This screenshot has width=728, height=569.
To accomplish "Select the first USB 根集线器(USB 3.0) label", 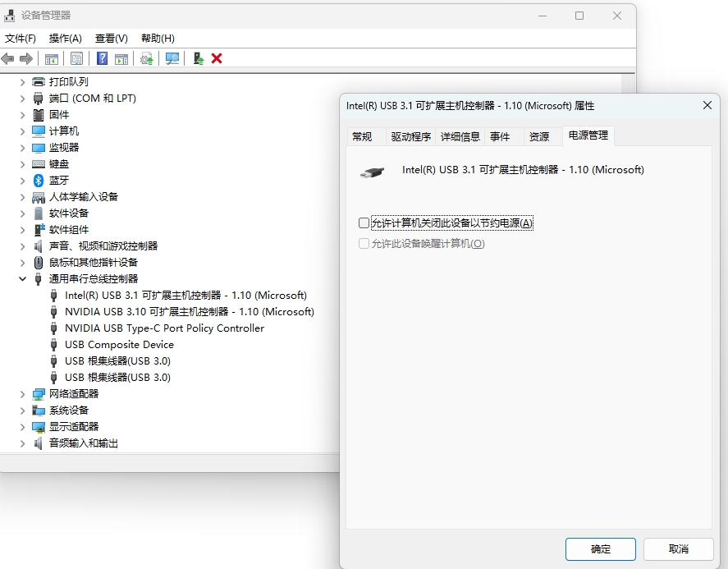I will 117,361.
